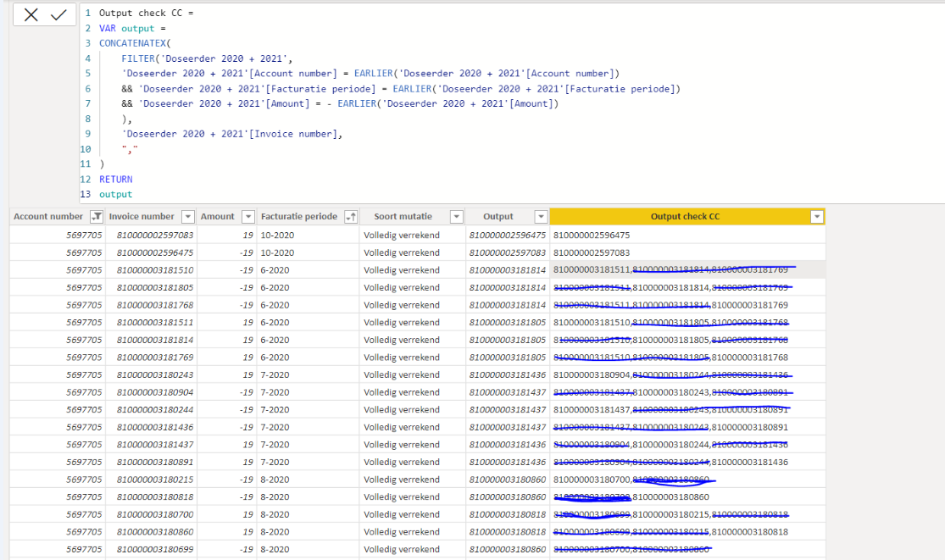Click invoice cell 810000003181768
Viewport: 945px width, 560px height.
click(x=155, y=305)
